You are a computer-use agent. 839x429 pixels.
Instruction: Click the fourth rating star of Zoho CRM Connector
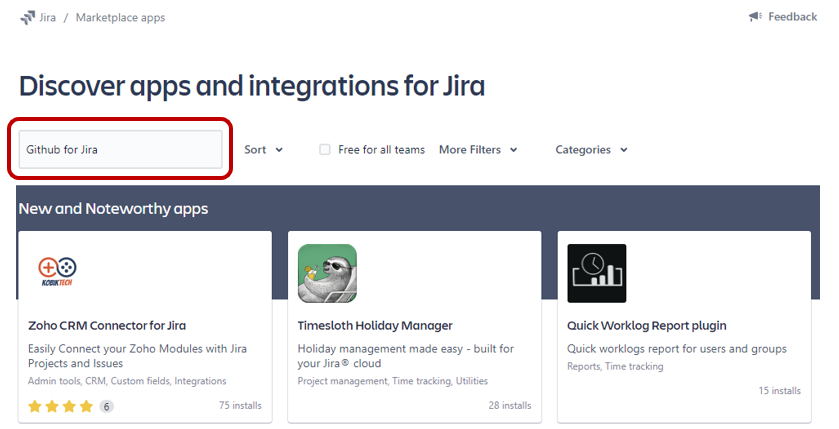(86, 407)
